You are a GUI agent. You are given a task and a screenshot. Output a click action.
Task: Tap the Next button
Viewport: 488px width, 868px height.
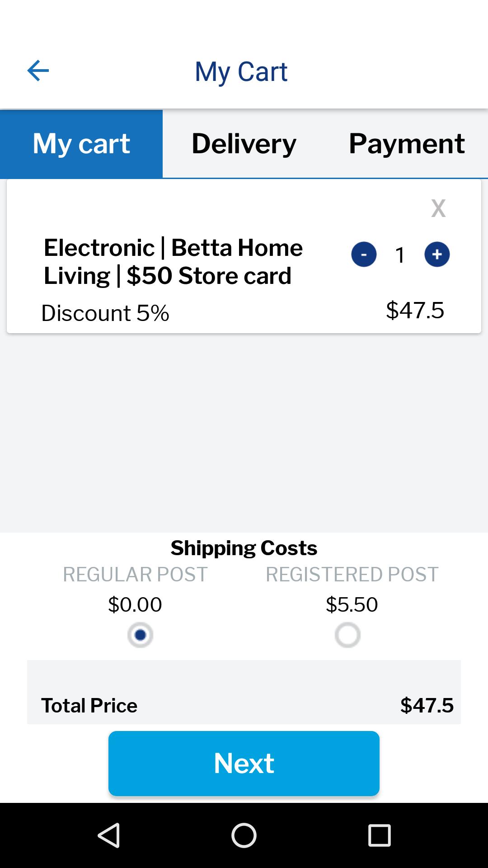coord(244,763)
